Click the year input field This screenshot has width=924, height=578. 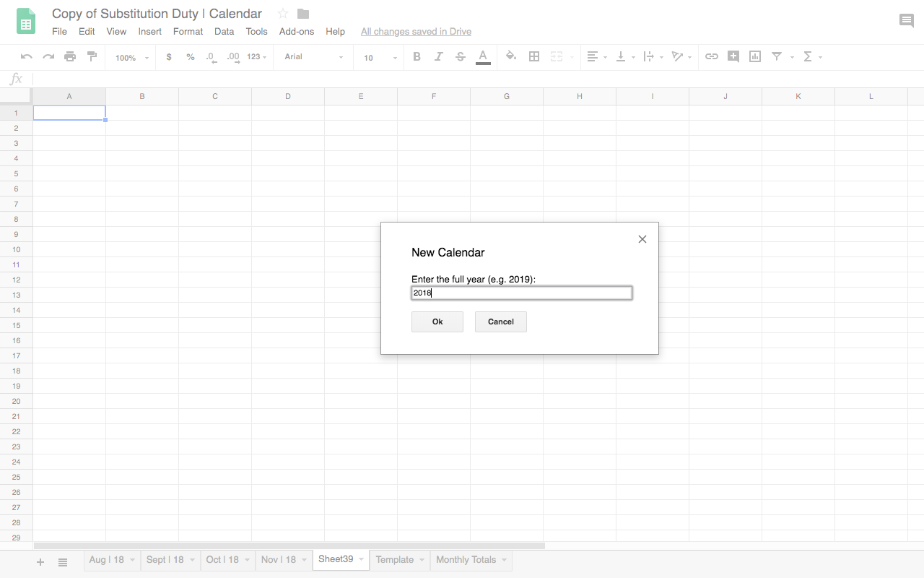pyautogui.click(x=522, y=293)
